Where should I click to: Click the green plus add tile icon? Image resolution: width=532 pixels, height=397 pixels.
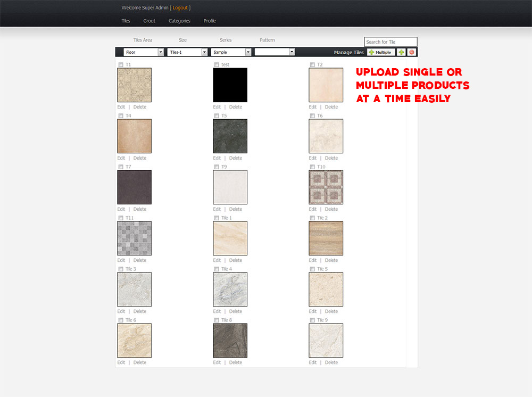401,52
